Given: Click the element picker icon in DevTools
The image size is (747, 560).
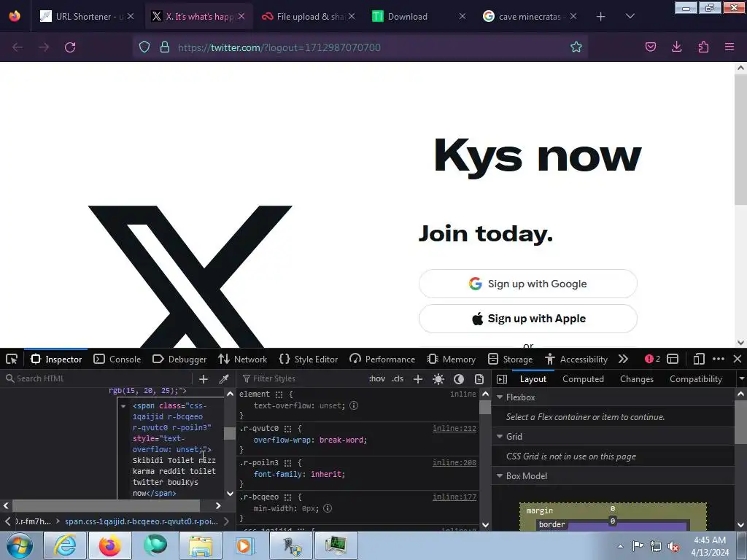Looking at the screenshot, I should pyautogui.click(x=12, y=359).
